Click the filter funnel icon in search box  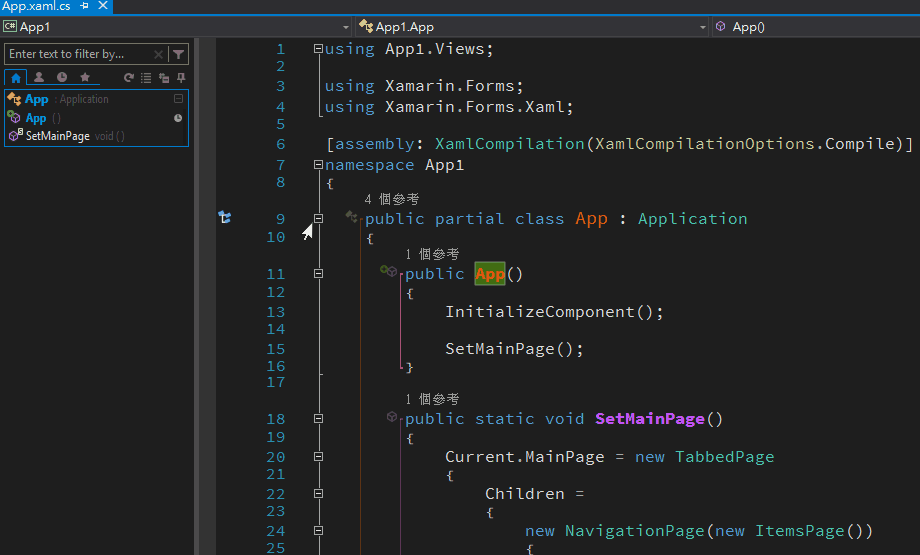[x=178, y=54]
